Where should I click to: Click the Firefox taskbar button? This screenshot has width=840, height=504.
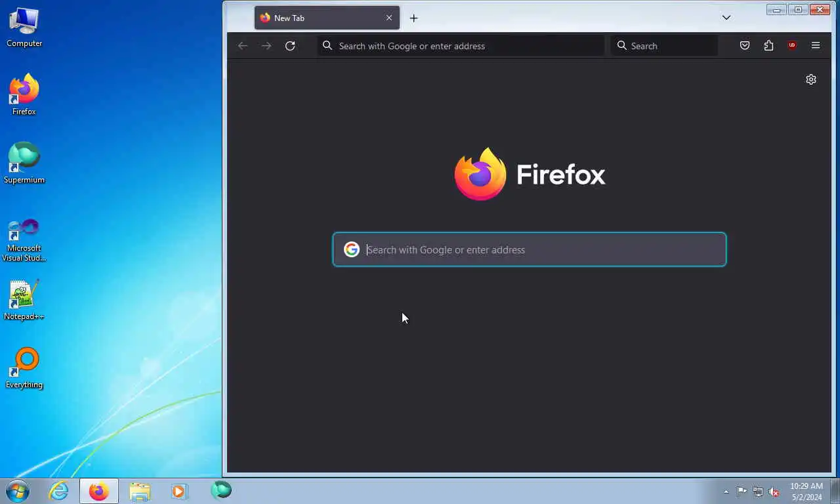point(99,491)
